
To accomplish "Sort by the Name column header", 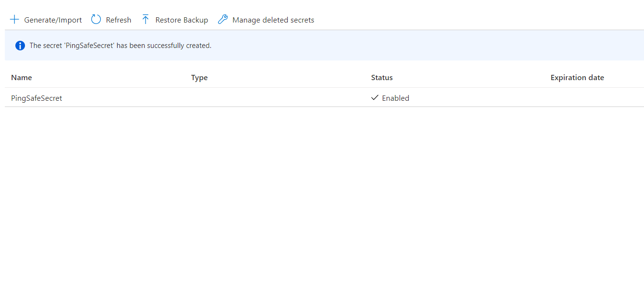I will pyautogui.click(x=22, y=78).
